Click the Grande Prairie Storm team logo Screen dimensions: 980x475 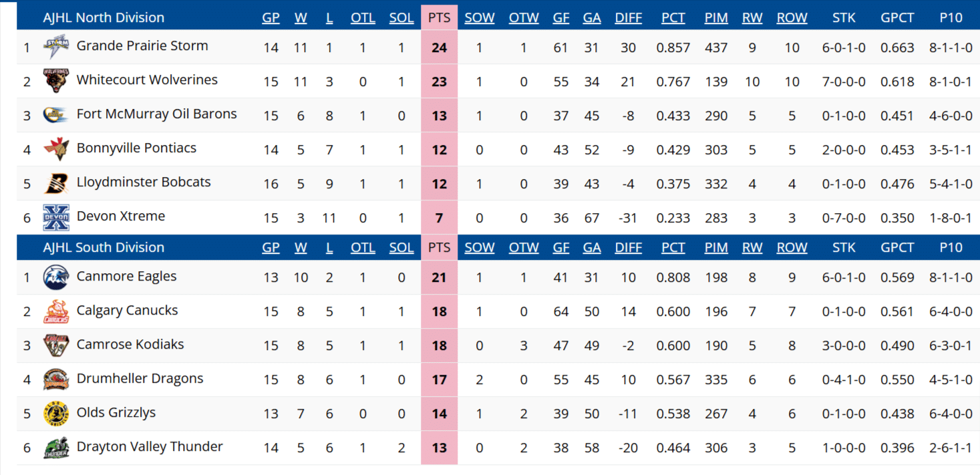pyautogui.click(x=55, y=47)
